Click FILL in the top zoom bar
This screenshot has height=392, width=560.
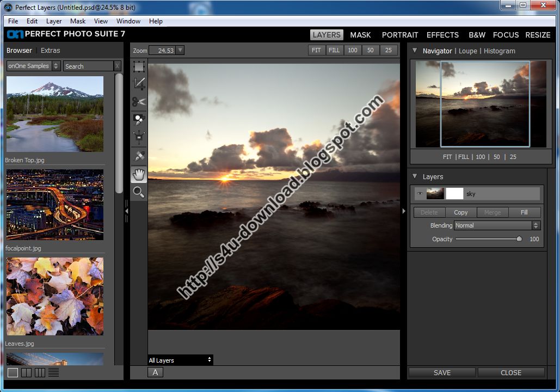coord(334,50)
